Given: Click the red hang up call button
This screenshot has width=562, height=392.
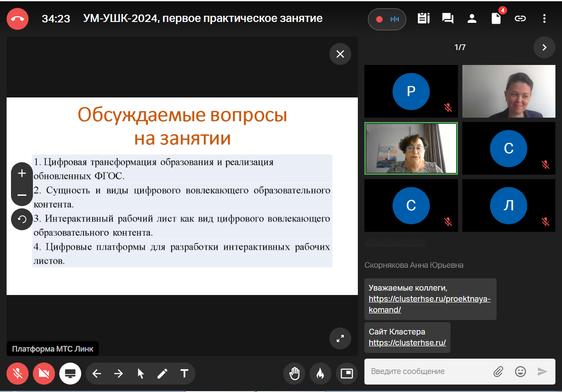Looking at the screenshot, I should click(18, 19).
